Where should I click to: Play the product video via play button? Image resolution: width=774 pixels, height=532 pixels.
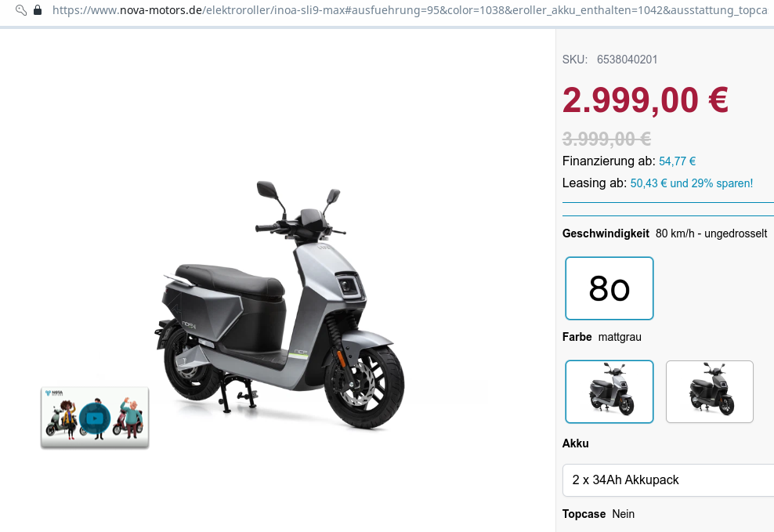(x=95, y=418)
